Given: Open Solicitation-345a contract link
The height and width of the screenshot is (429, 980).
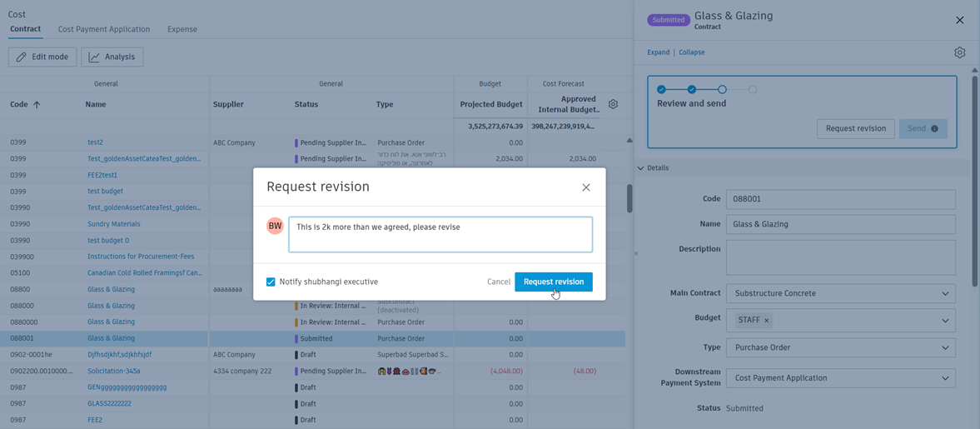Looking at the screenshot, I should (114, 371).
